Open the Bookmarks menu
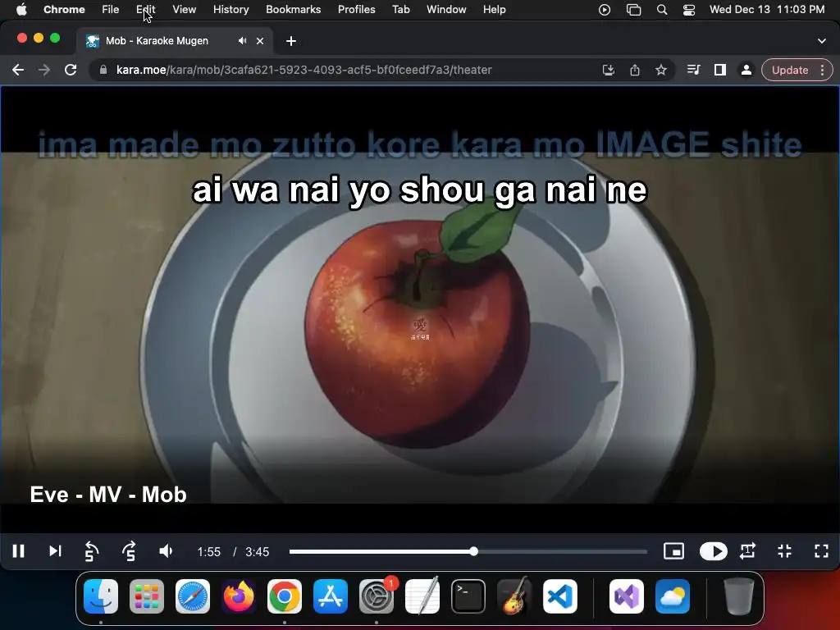The width and height of the screenshot is (840, 630). 293,10
